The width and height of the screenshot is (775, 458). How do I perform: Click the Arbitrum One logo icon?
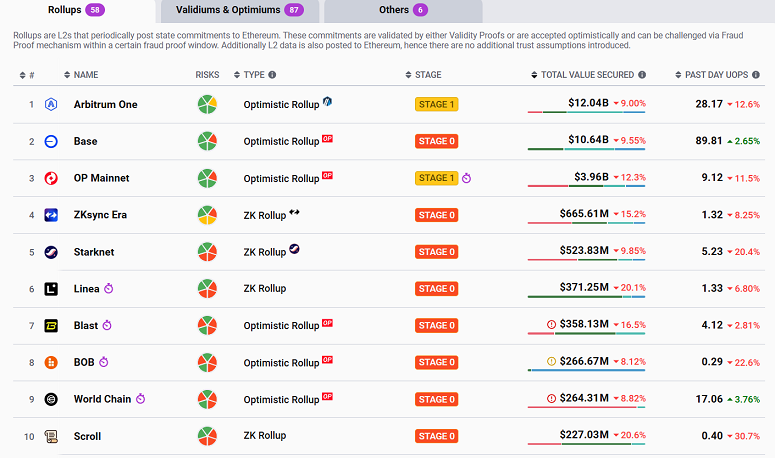tap(50, 105)
